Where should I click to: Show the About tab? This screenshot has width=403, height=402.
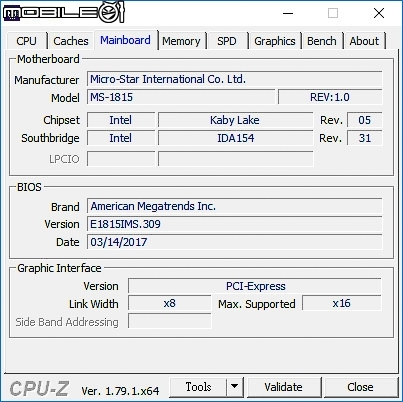click(x=364, y=41)
